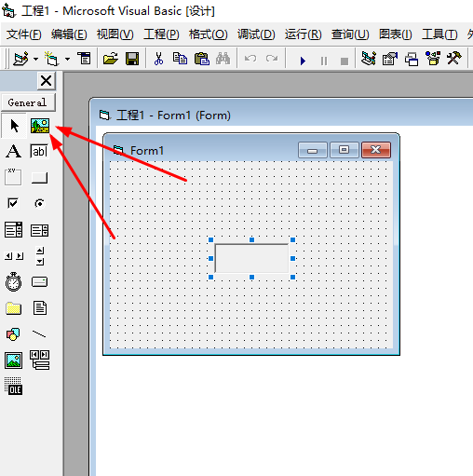Expand the Add Form dropdown arrow
The image size is (473, 476).
(x=67, y=59)
